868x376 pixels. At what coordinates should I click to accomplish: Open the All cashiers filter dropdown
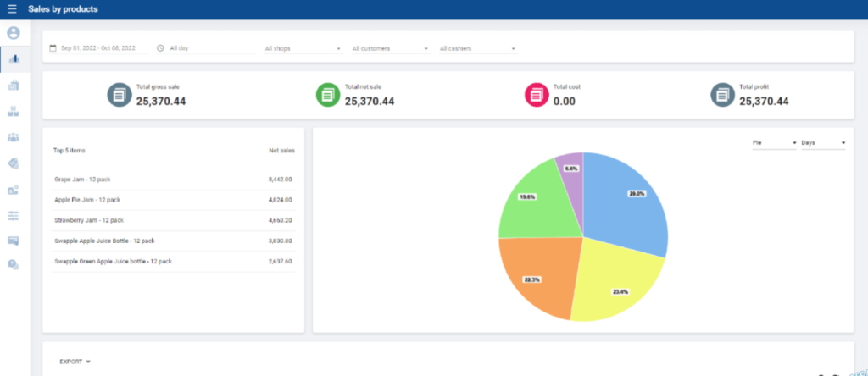pos(477,49)
